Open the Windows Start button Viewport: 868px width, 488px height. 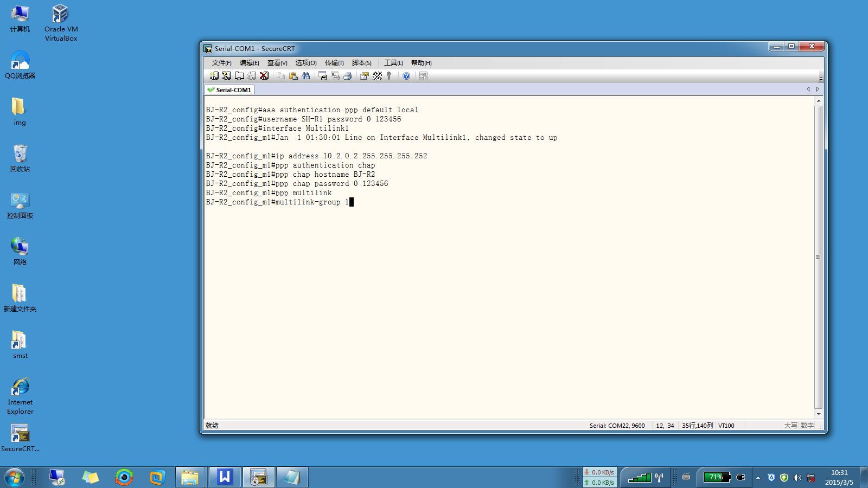(x=14, y=478)
